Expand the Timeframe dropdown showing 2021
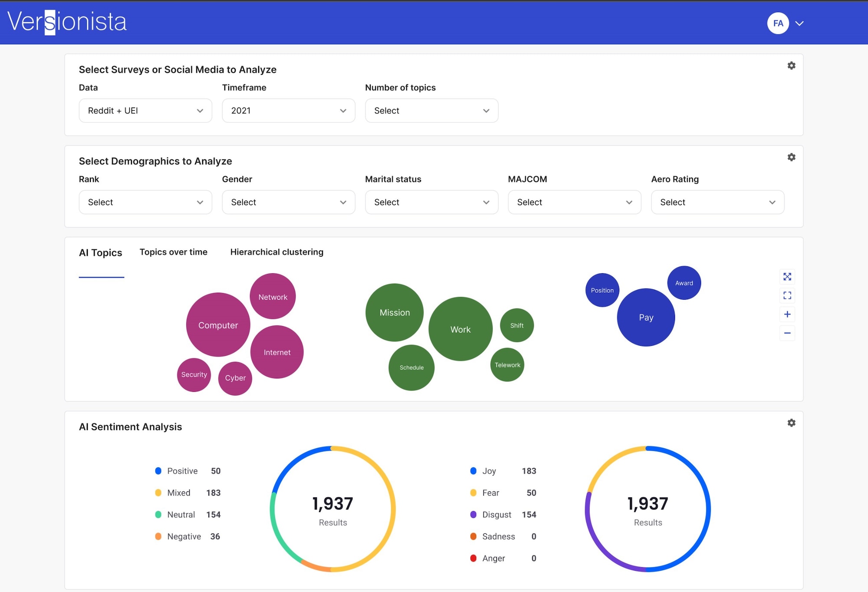The image size is (868, 592). tap(288, 110)
